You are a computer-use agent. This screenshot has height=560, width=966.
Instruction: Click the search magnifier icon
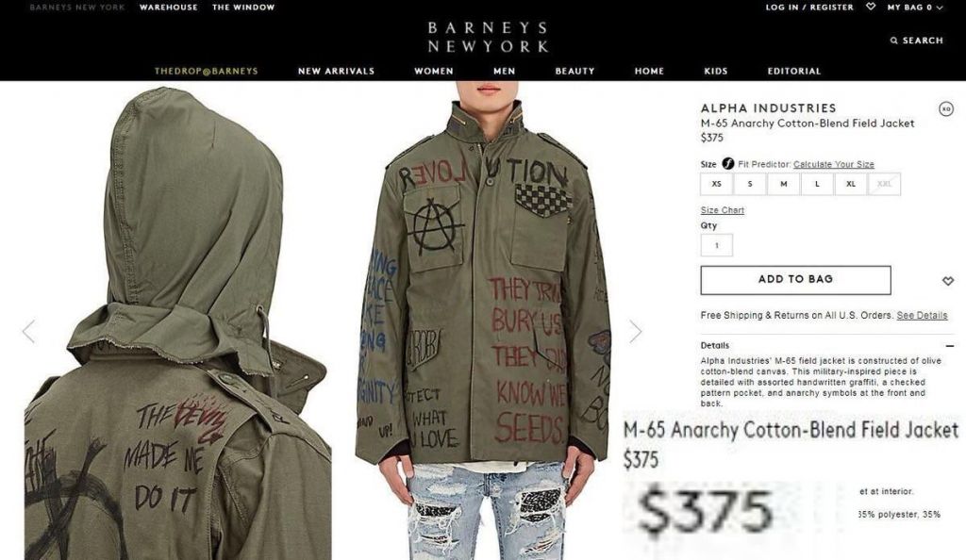pyautogui.click(x=894, y=41)
